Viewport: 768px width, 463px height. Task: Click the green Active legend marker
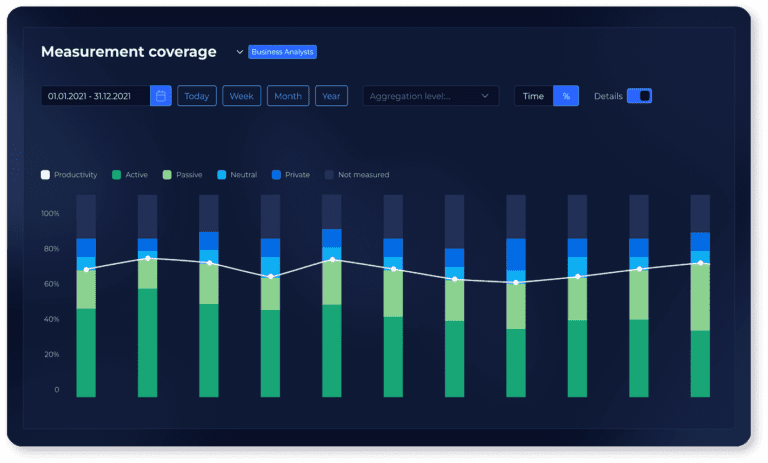point(116,175)
